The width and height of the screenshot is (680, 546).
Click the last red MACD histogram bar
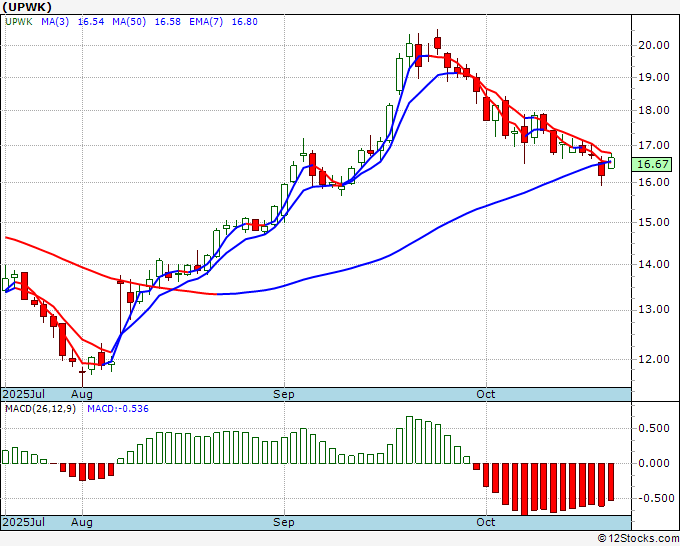611,482
